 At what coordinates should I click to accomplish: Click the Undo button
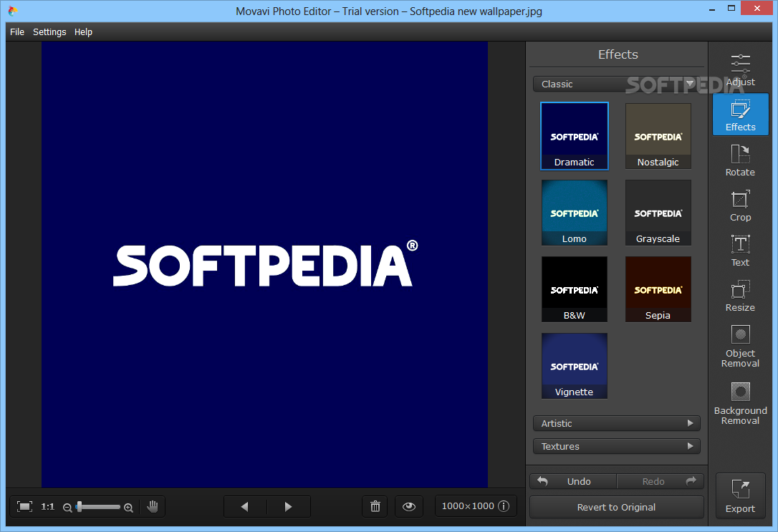[573, 481]
